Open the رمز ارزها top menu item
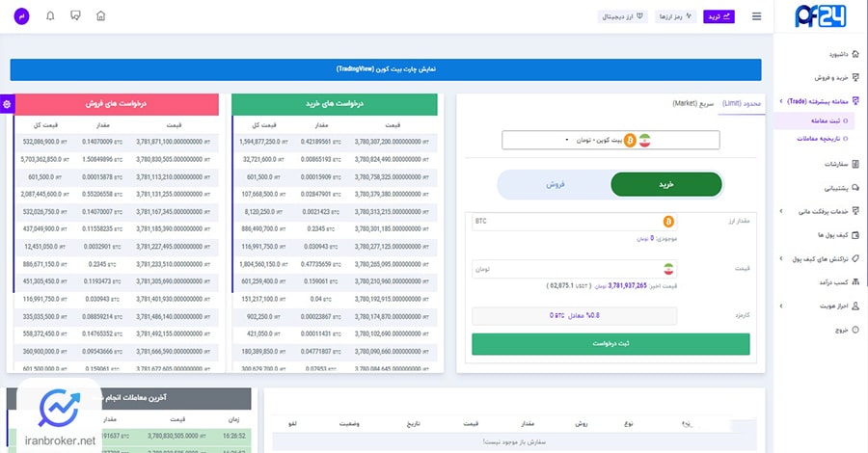This screenshot has width=868, height=453. pos(675,16)
